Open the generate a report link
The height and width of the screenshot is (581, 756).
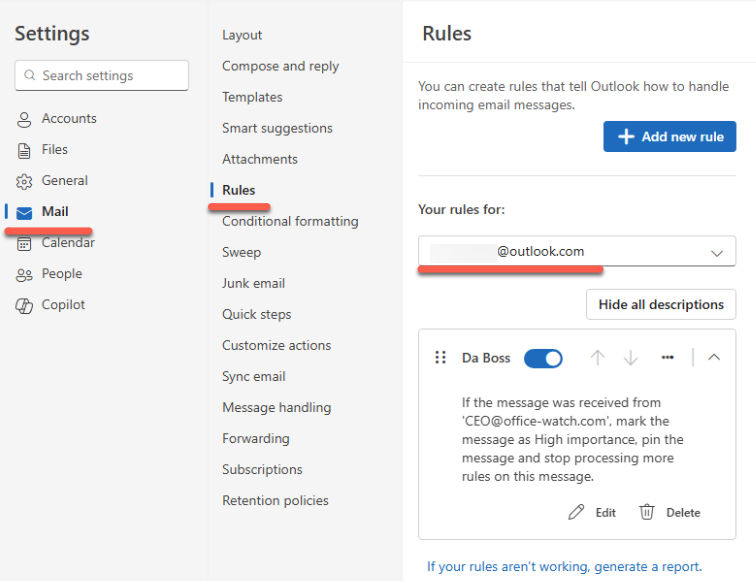(564, 566)
